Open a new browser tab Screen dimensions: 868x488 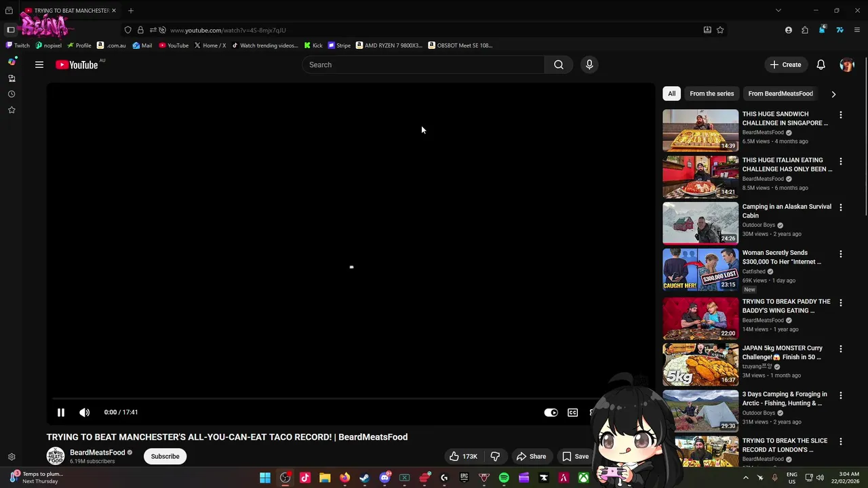point(131,10)
